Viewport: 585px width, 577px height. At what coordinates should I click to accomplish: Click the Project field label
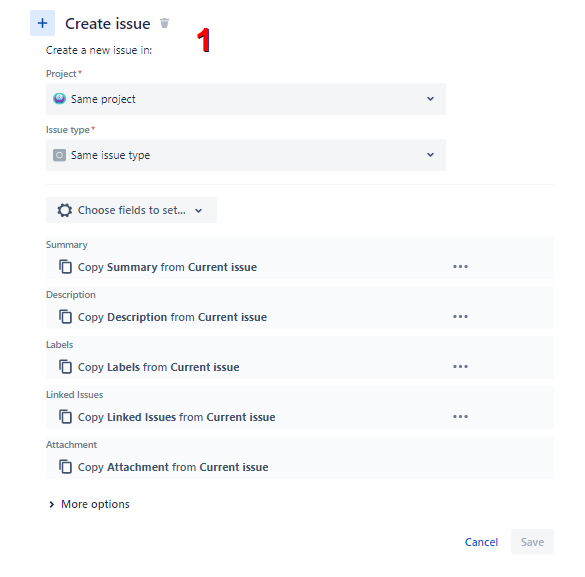61,74
